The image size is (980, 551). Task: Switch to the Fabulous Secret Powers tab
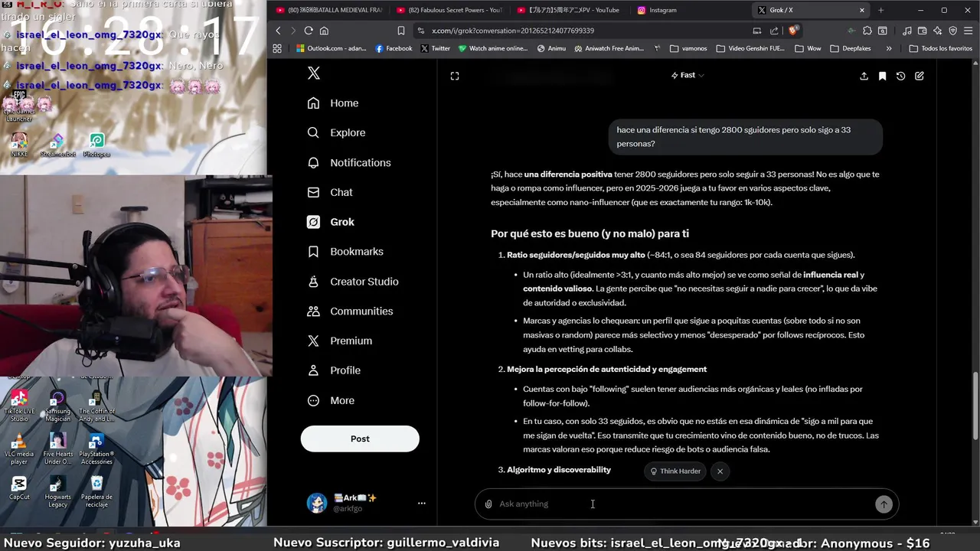[449, 10]
